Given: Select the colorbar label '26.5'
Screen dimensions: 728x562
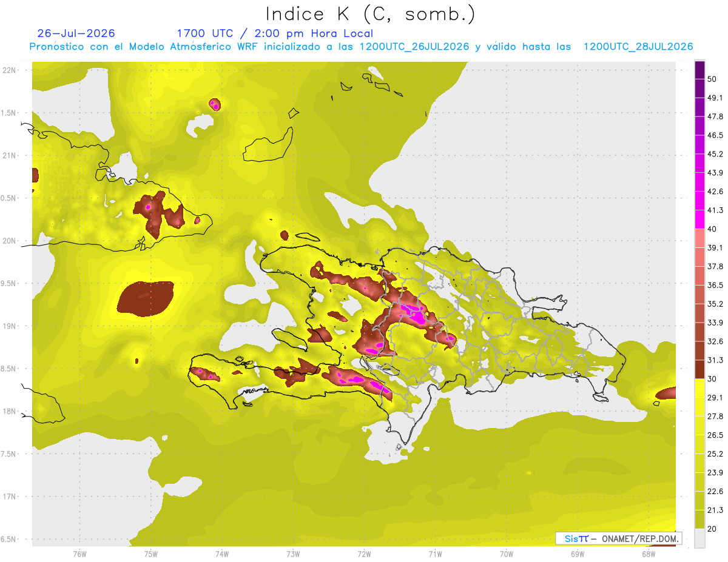Looking at the screenshot, I should tap(715, 435).
